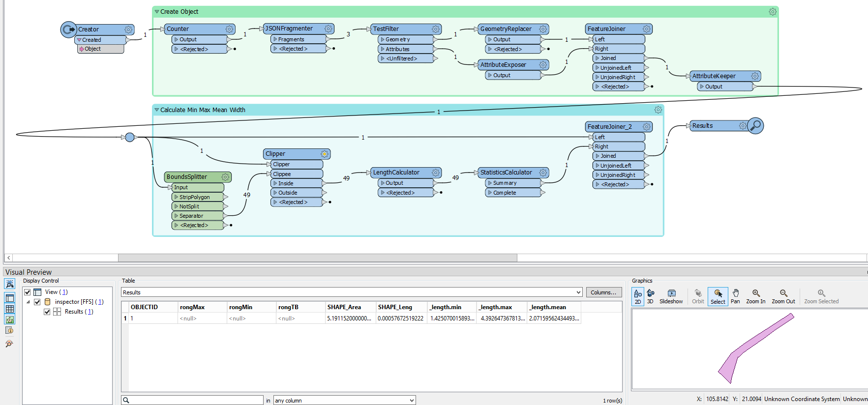Screen dimensions: 868x405
Task: Sort table by OBJECTID column header
Action: pos(153,307)
